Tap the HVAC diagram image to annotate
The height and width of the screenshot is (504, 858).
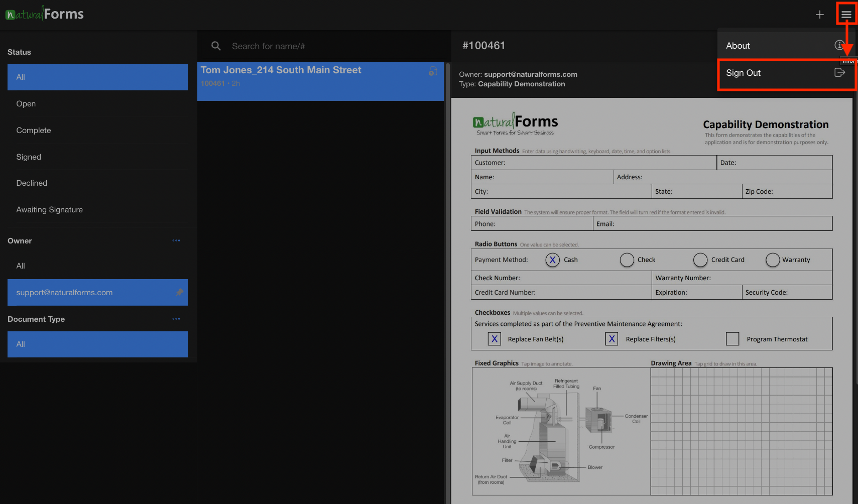click(561, 431)
